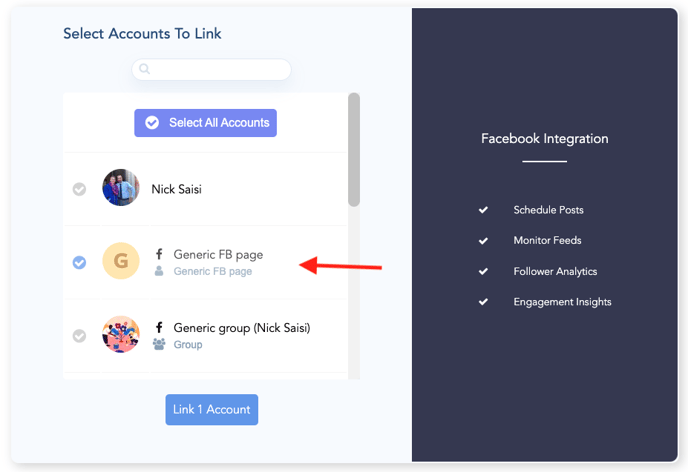Viewport: 688px width, 472px height.
Task: Click the person icon under Generic FB page
Action: (159, 271)
